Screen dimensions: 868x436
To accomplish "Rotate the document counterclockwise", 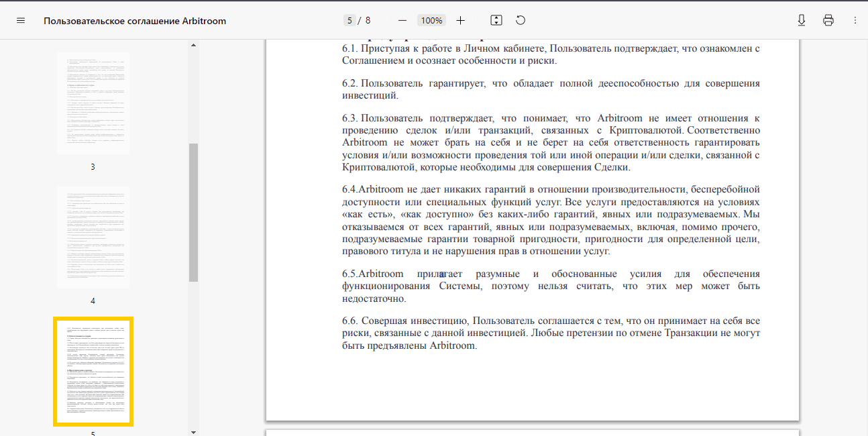I will click(521, 21).
